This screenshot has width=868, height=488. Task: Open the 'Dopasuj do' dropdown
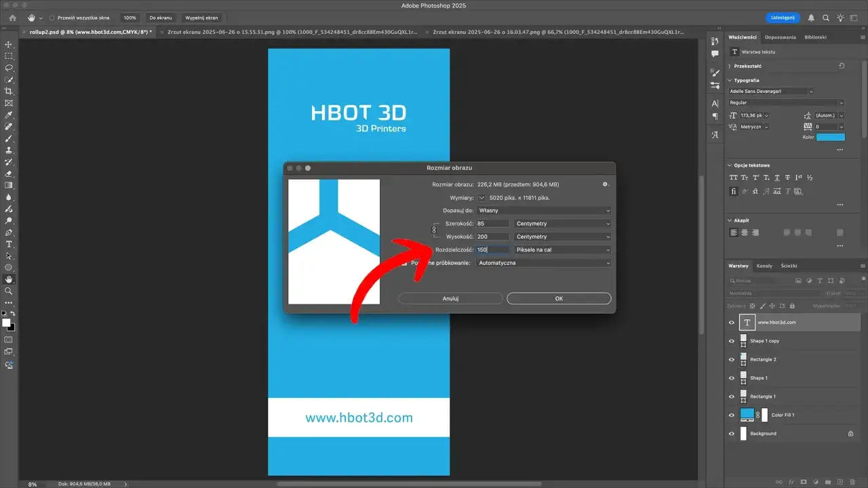pos(544,211)
